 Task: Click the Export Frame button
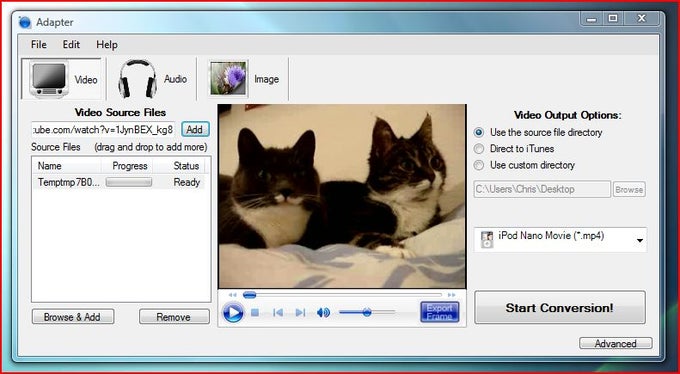point(439,312)
